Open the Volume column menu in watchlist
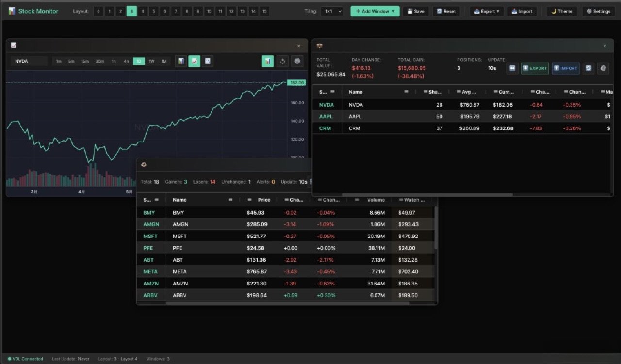The height and width of the screenshot is (364, 621). (358, 200)
